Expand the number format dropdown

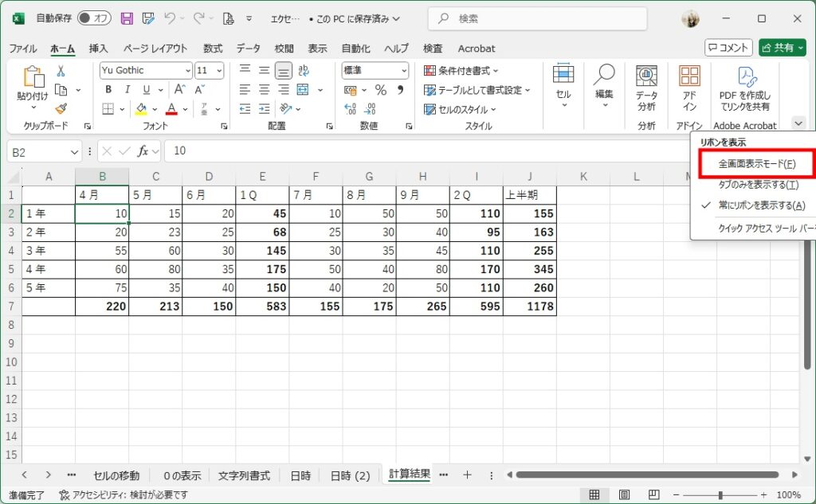tap(402, 70)
